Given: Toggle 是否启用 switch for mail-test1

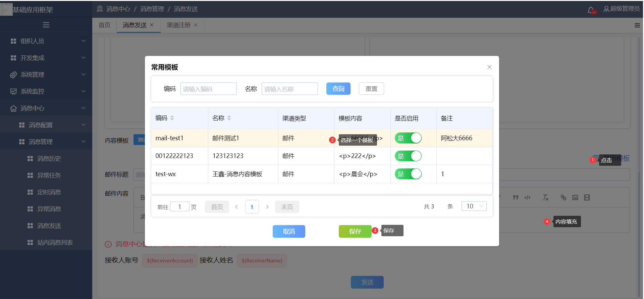Looking at the screenshot, I should [x=408, y=138].
